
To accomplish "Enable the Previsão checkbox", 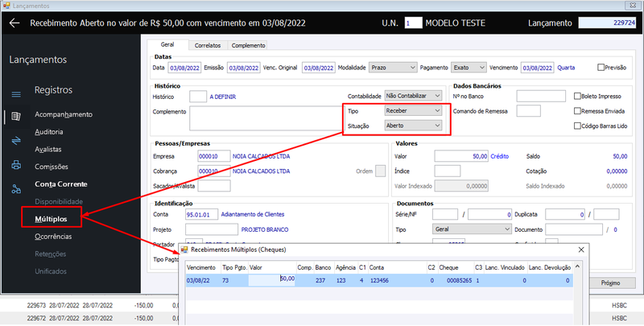I will tap(601, 68).
